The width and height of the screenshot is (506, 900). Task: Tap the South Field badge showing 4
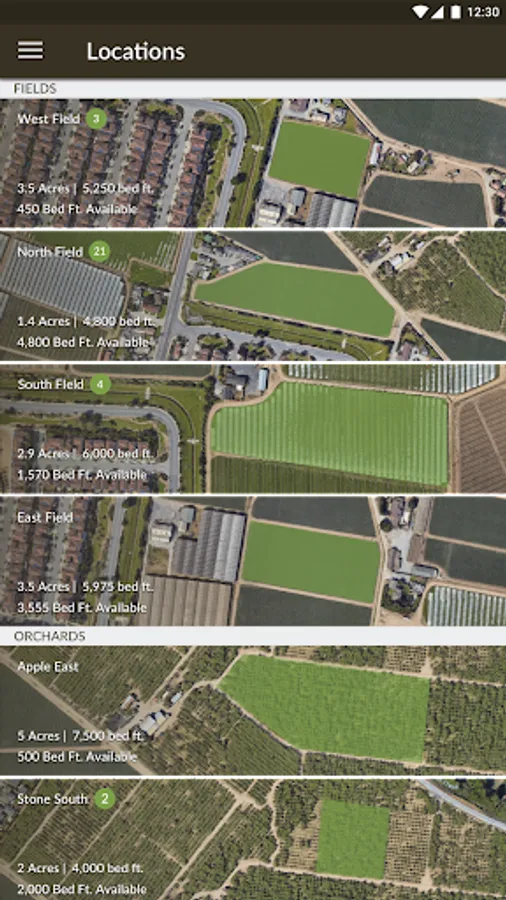(100, 384)
